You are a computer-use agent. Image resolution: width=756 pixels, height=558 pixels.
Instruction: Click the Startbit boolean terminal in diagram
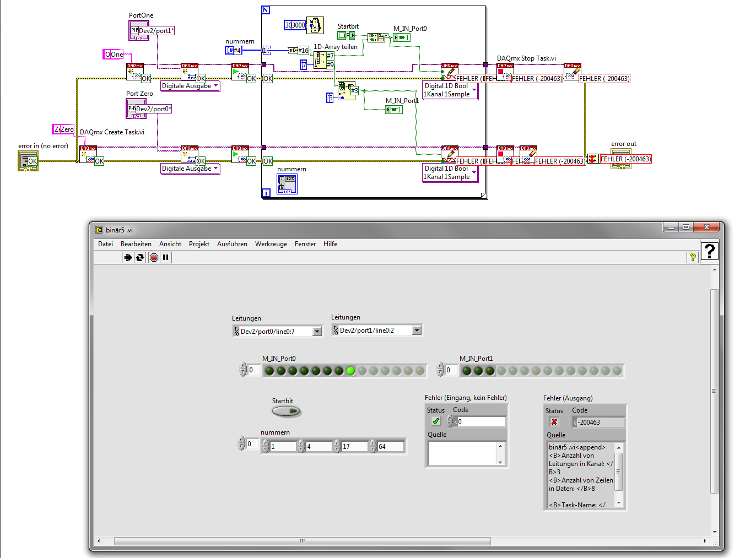346,35
